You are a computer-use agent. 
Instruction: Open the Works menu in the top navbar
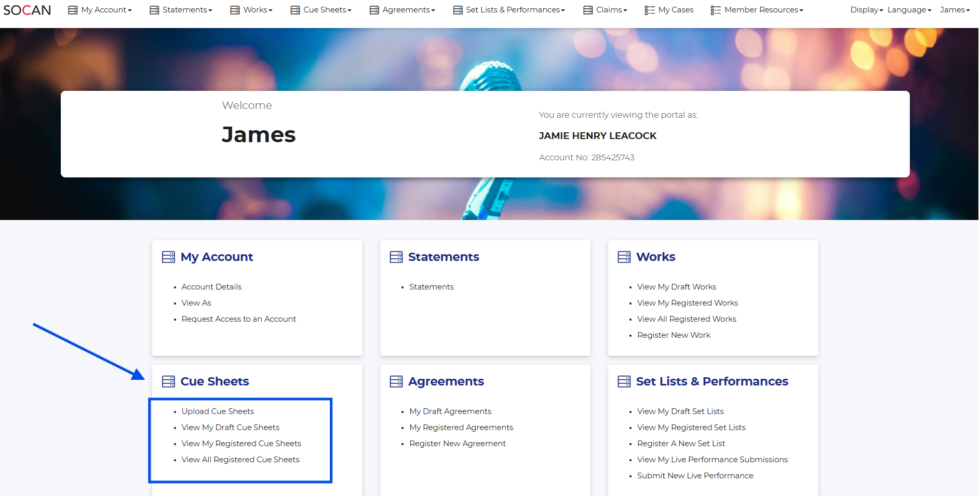(x=257, y=10)
